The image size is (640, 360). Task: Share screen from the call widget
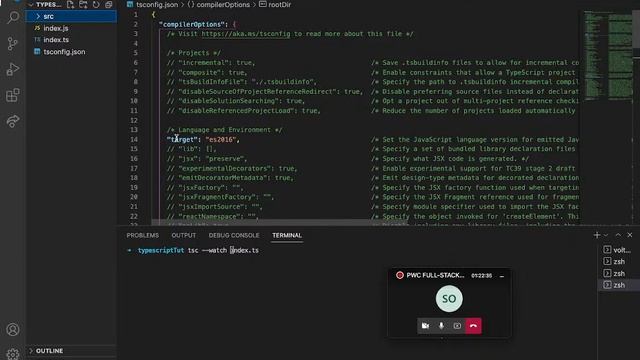pos(457,326)
